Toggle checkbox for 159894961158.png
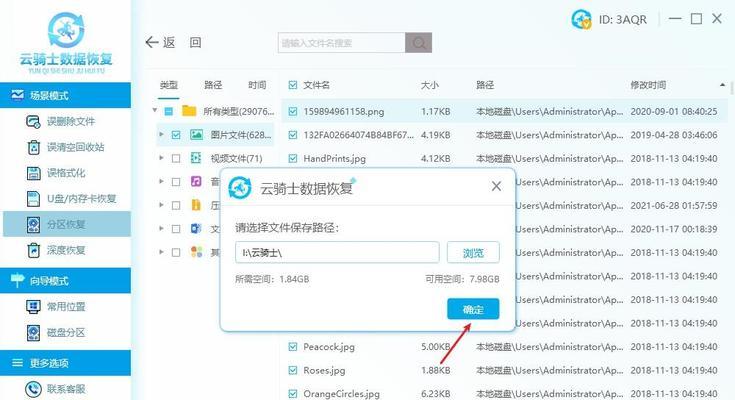This screenshot has width=735, height=400. tap(293, 112)
